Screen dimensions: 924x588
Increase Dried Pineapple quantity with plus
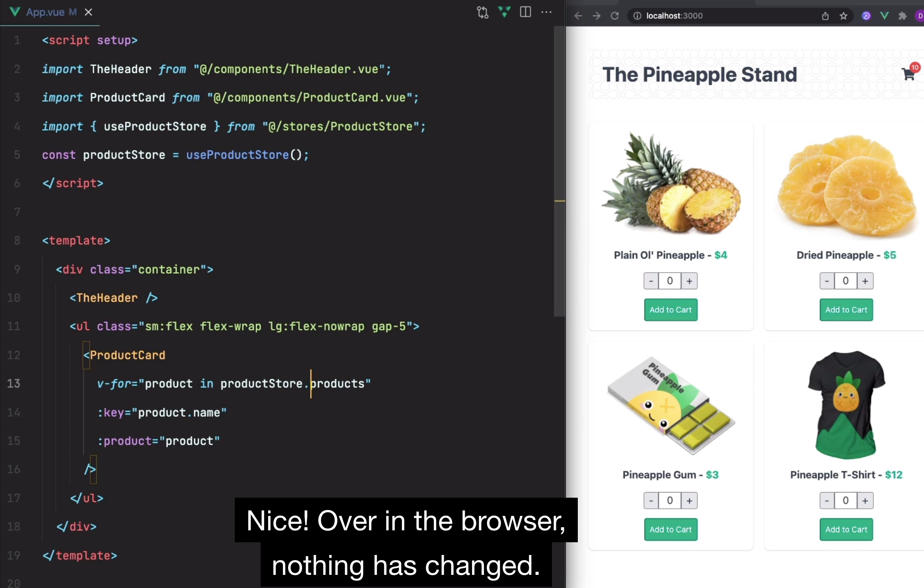click(x=865, y=281)
